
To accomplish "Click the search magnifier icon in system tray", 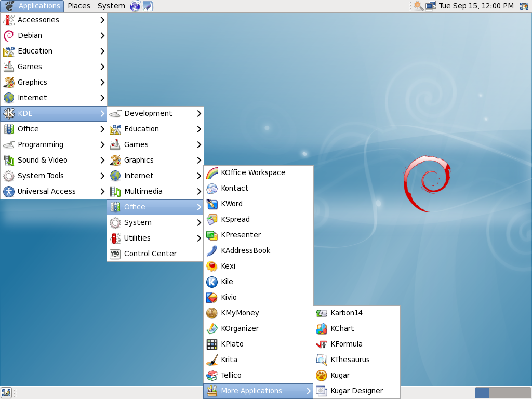I will pyautogui.click(x=418, y=6).
